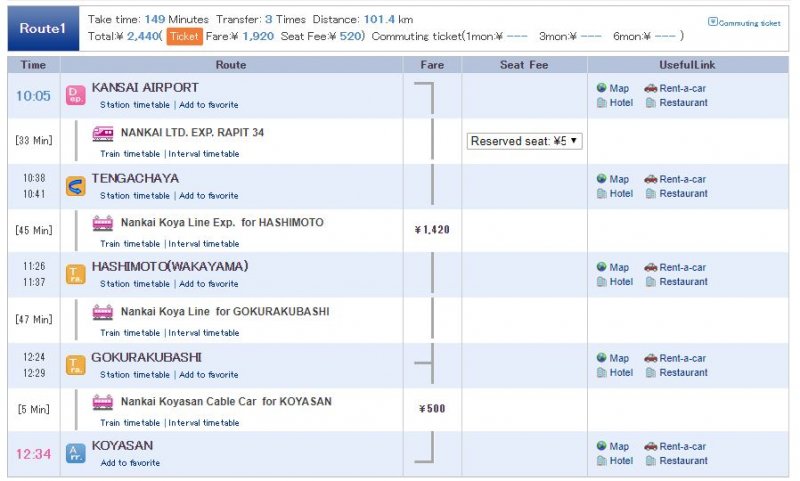Click the ¥500 fare value

[432, 409]
